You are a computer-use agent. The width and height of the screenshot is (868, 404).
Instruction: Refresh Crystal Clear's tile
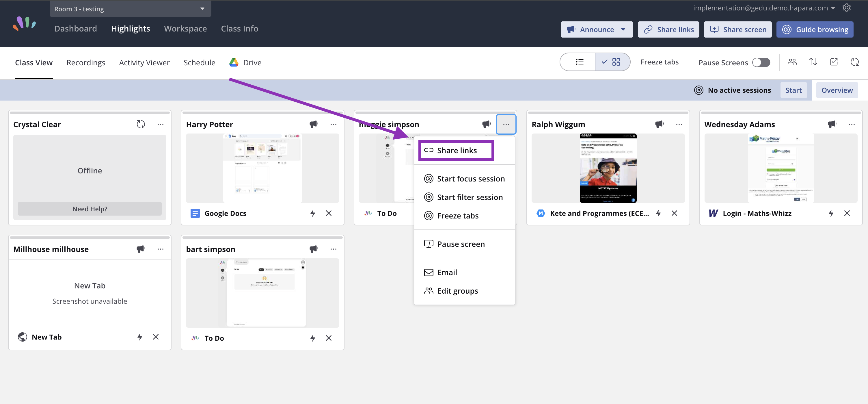click(x=141, y=124)
